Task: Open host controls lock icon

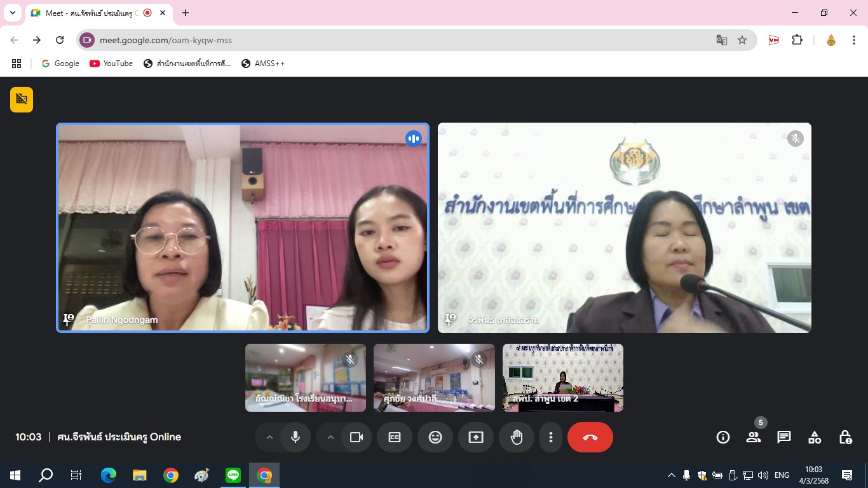Action: (845, 437)
